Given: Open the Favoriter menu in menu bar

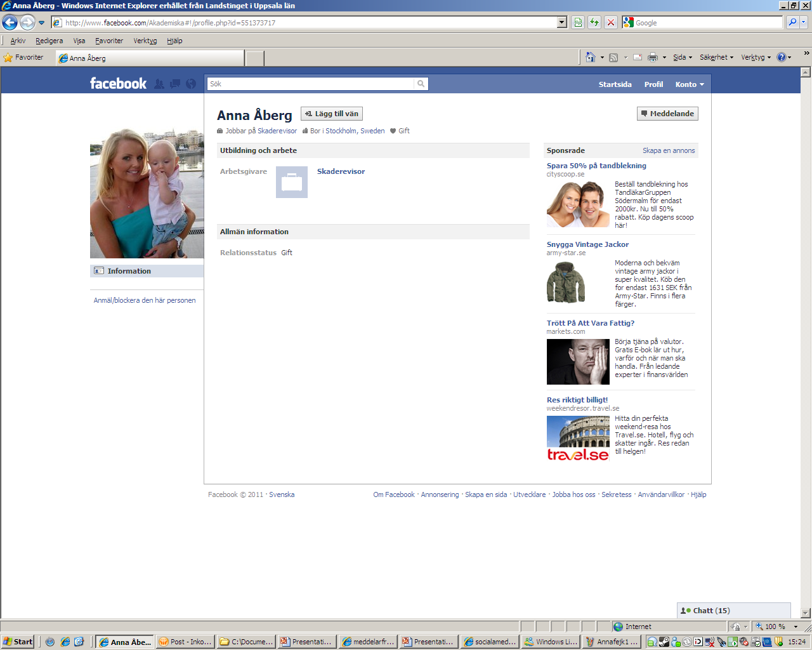Looking at the screenshot, I should pos(109,41).
